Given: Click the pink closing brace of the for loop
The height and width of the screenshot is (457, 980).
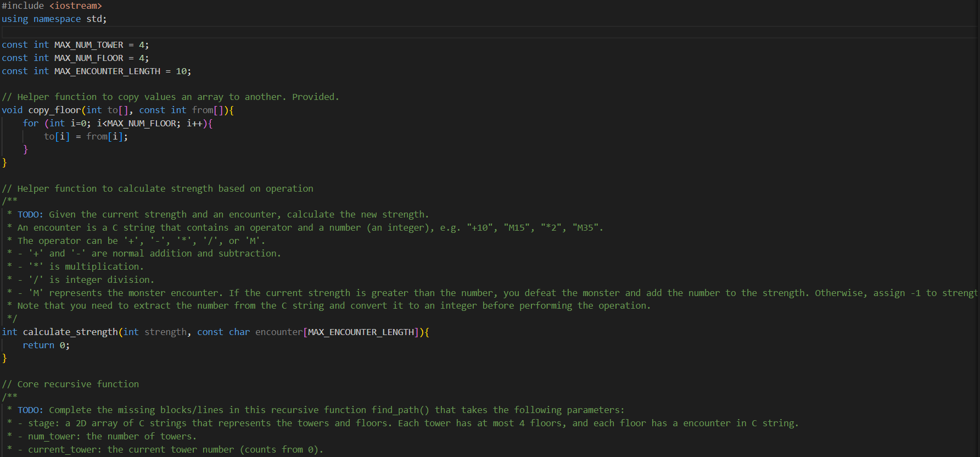Looking at the screenshot, I should (x=25, y=149).
